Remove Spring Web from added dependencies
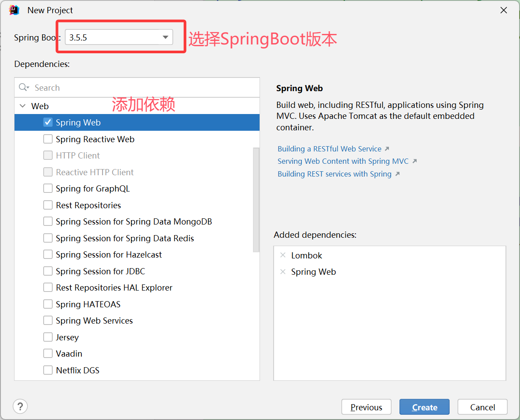 pyautogui.click(x=283, y=272)
